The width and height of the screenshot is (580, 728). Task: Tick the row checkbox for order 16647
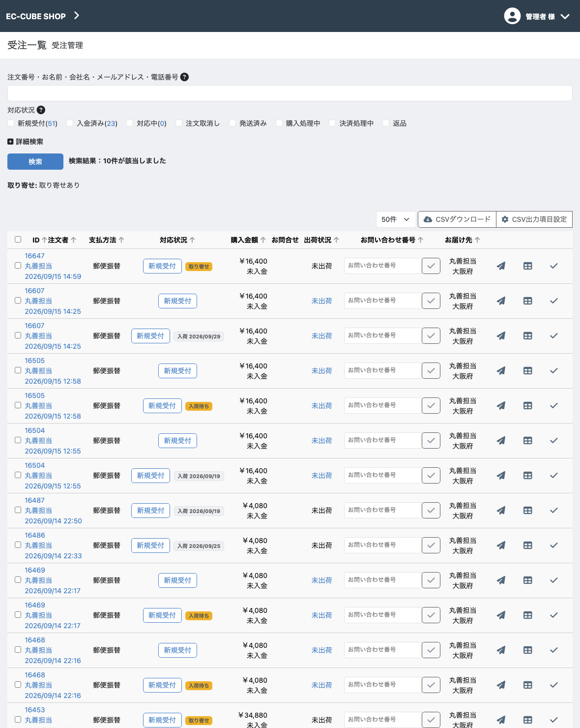tap(18, 266)
